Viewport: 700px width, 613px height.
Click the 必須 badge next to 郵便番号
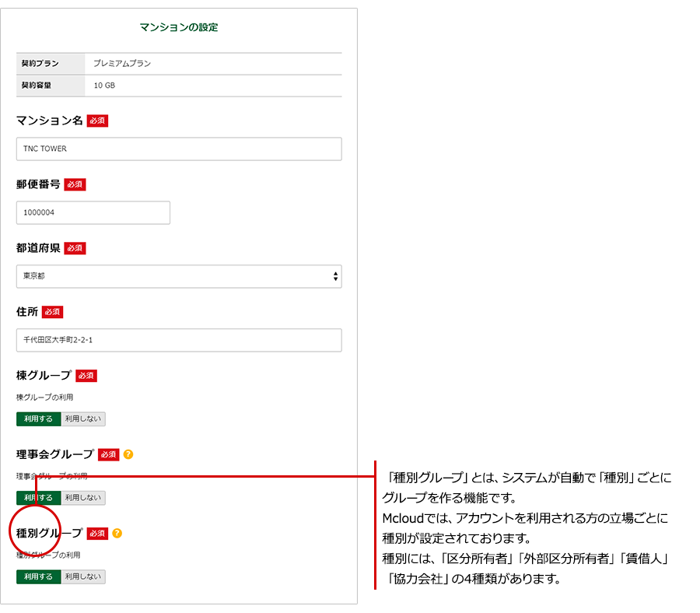[x=75, y=184]
